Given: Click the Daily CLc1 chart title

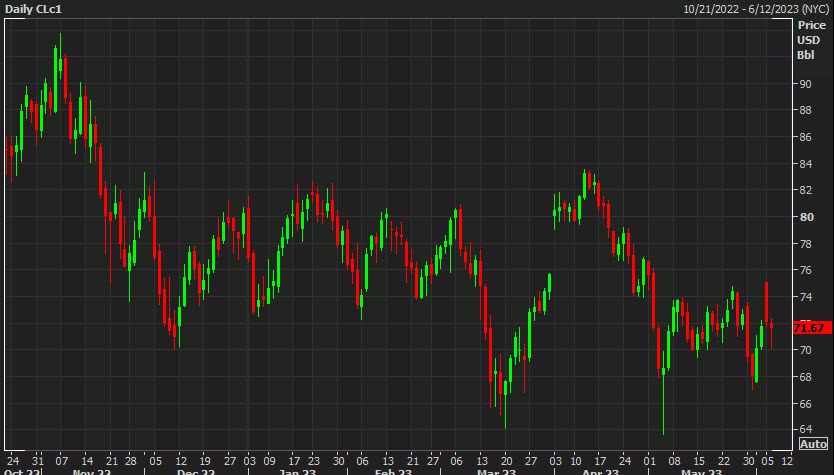Looking at the screenshot, I should coord(33,10).
